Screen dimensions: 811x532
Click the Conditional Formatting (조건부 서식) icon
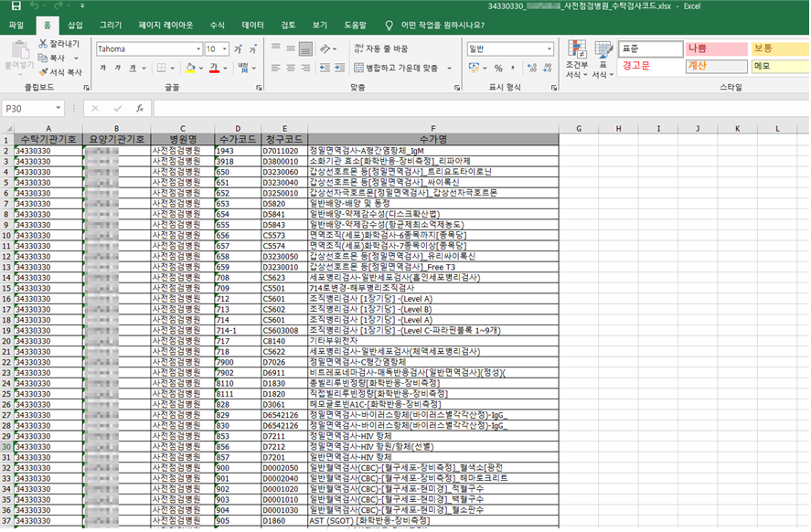[x=576, y=57]
